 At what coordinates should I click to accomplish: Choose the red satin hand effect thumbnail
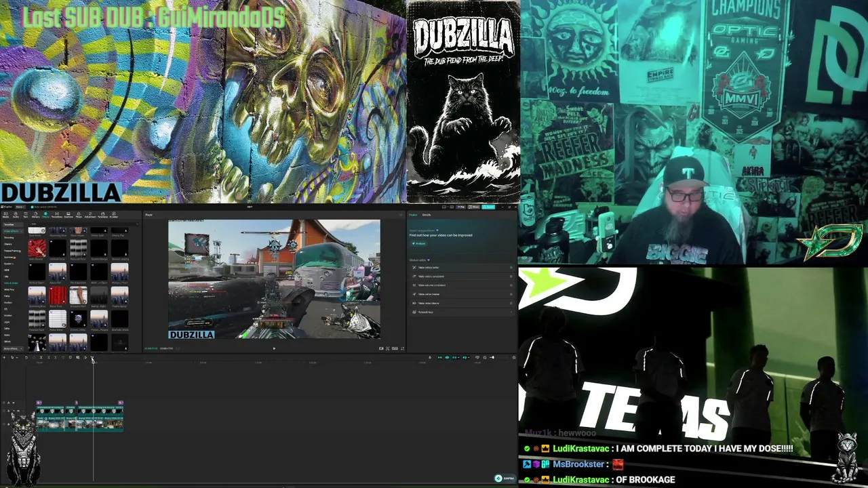coord(37,249)
